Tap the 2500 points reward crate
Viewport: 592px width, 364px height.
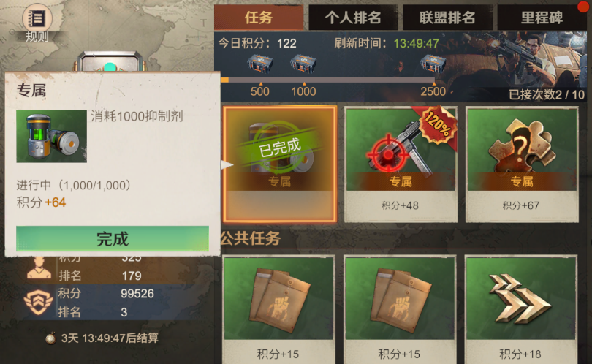pyautogui.click(x=433, y=63)
